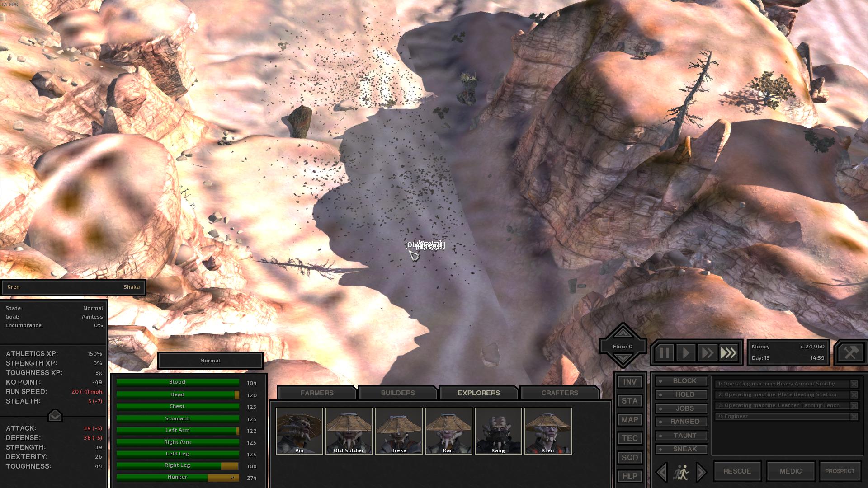Toggle the BLOCK stance
The image size is (868, 488).
tap(682, 381)
